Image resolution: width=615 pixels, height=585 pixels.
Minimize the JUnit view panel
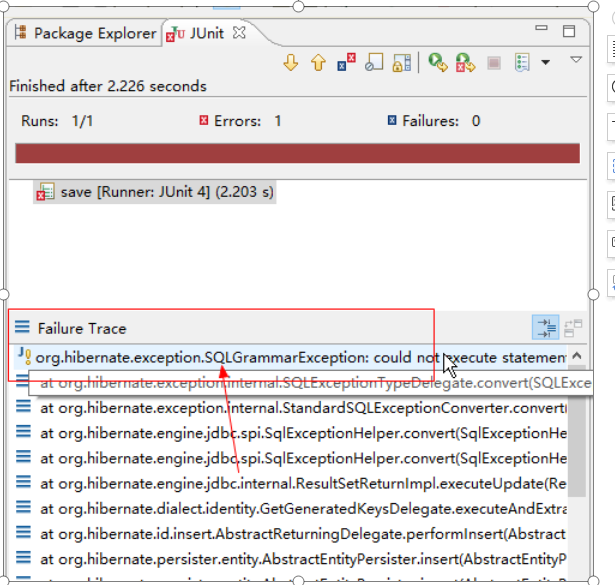[x=541, y=28]
